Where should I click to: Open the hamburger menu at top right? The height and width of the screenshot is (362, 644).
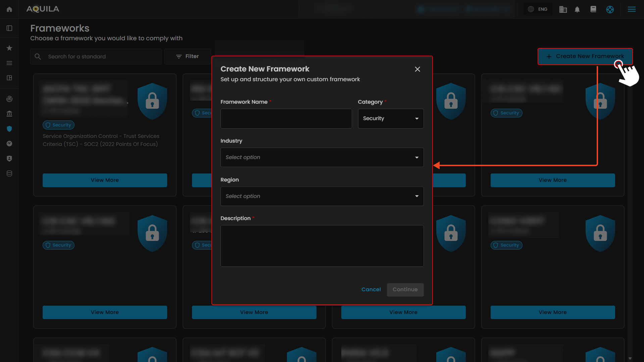pos(631,9)
